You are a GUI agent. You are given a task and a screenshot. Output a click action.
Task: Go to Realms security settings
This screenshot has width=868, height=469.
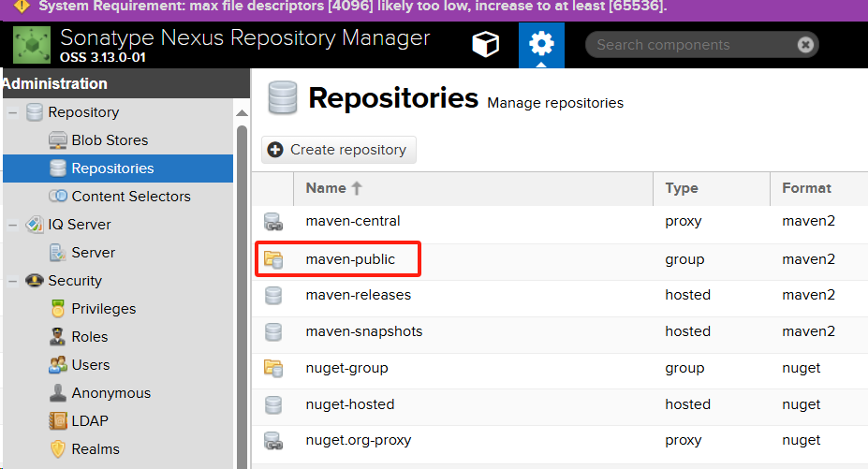[x=95, y=449]
